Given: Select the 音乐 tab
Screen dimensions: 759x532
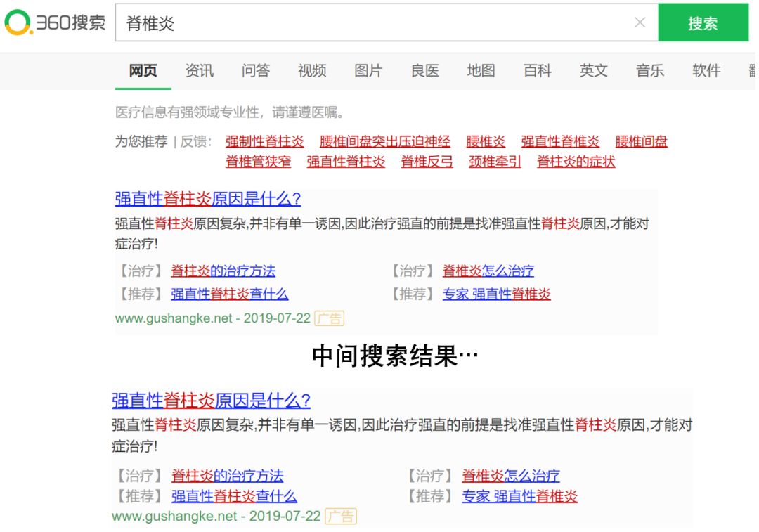Looking at the screenshot, I should click(x=649, y=70).
